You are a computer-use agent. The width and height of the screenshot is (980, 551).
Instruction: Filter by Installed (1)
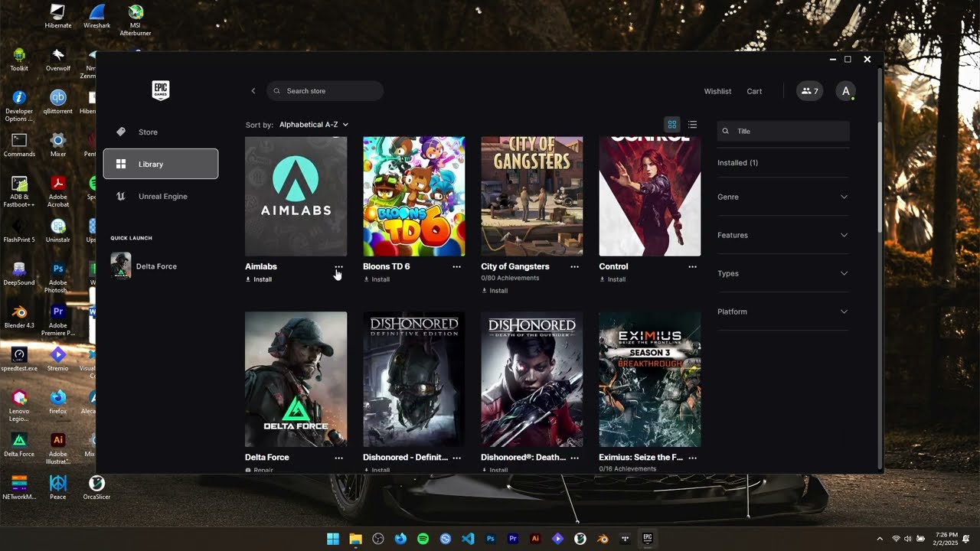tap(737, 162)
